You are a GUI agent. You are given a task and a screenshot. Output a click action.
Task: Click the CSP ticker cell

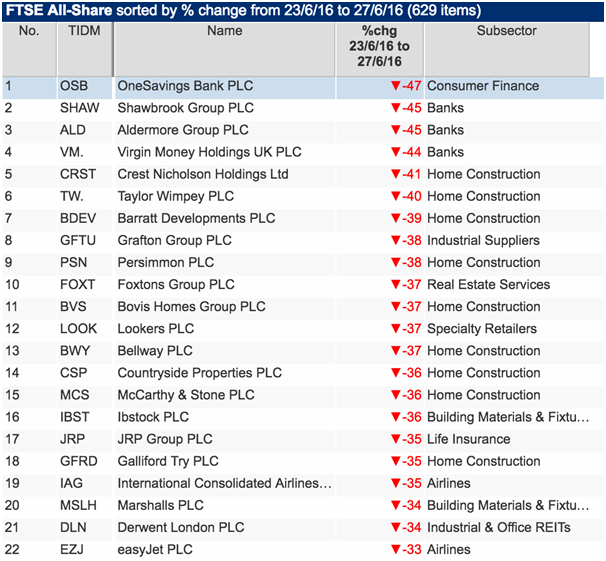[x=73, y=373]
